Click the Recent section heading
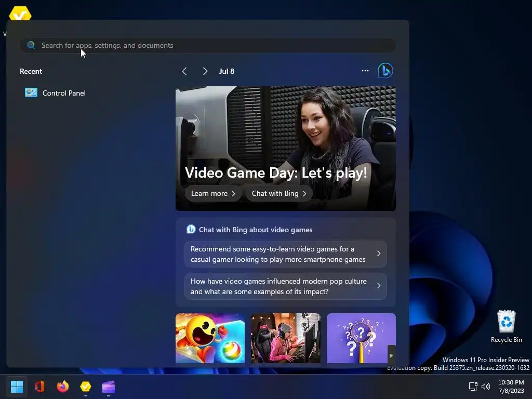The width and height of the screenshot is (532, 399). tap(31, 71)
